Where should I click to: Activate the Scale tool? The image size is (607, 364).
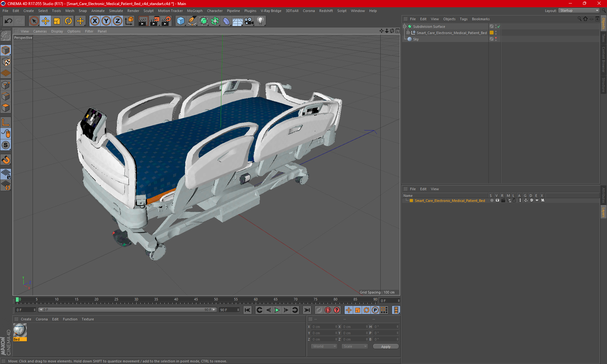57,21
